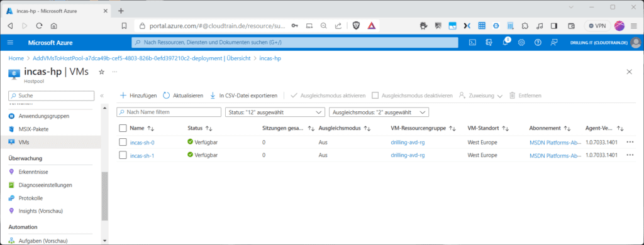Screen dimensions: 644x245
Task: Check the incas-sh-1 row checkbox
Action: click(123, 155)
